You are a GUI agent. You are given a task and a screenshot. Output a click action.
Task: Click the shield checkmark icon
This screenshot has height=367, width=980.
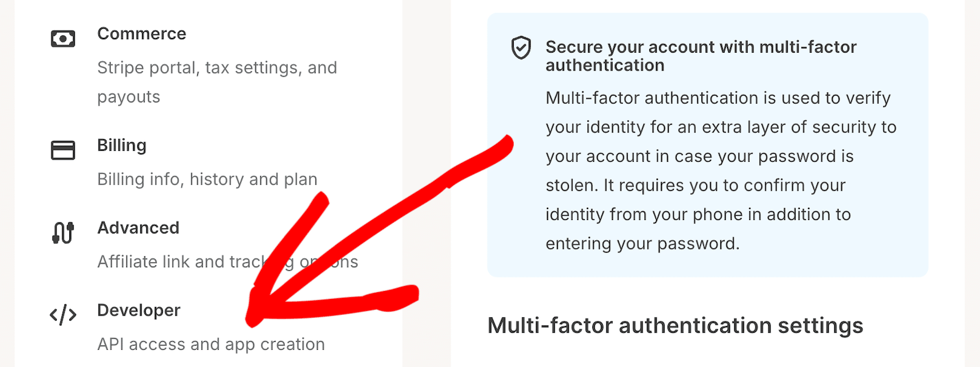[521, 48]
